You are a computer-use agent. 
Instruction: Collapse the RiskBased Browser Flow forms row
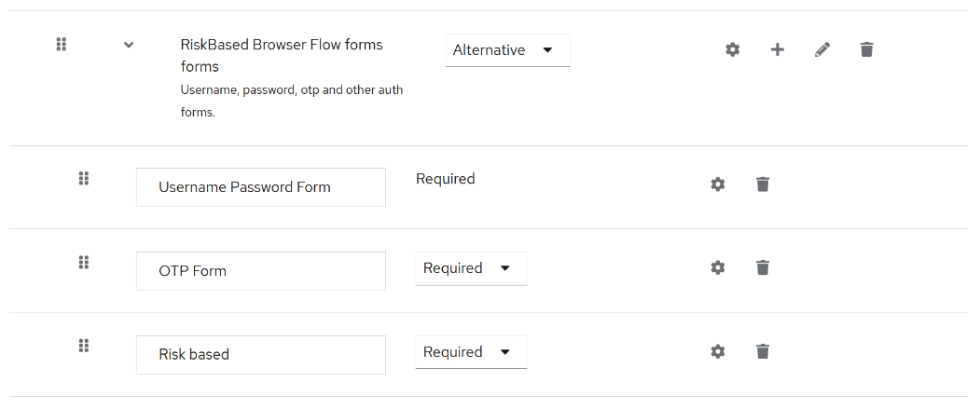[129, 45]
